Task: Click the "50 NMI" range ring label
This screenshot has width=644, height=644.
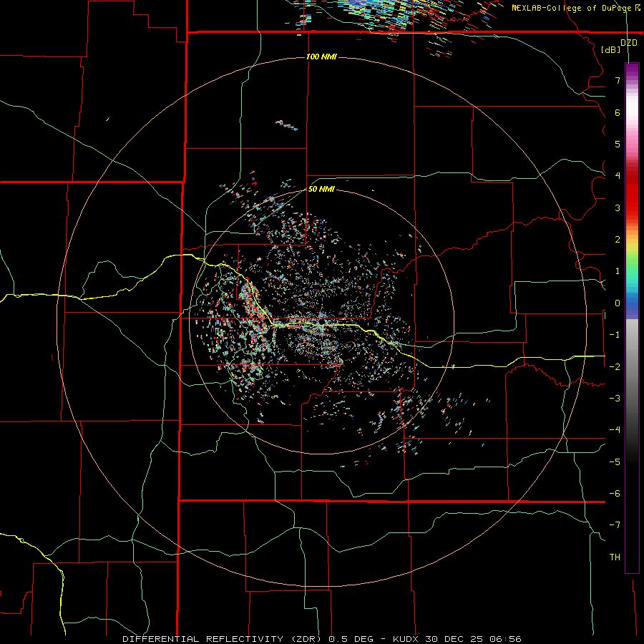Action: pos(321,189)
